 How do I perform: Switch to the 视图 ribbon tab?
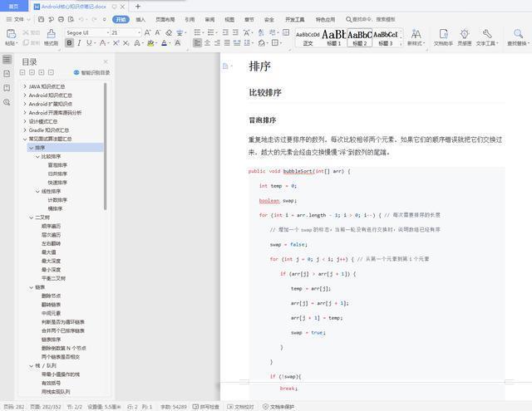click(229, 19)
